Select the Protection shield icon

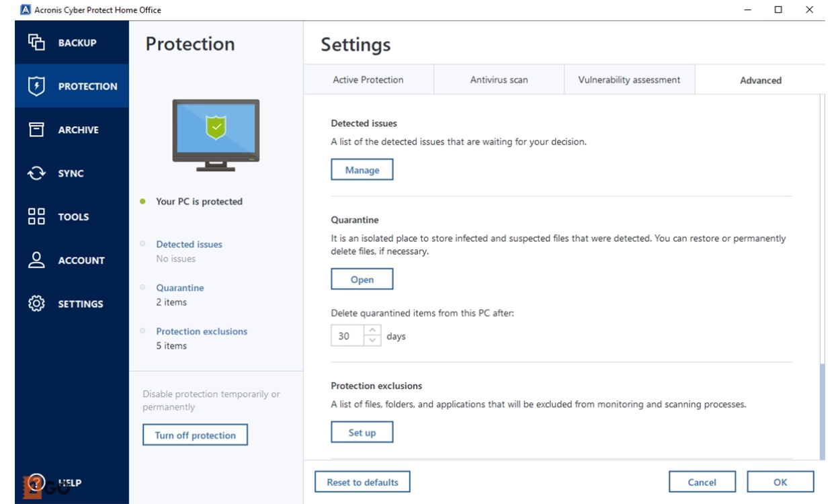coord(36,86)
